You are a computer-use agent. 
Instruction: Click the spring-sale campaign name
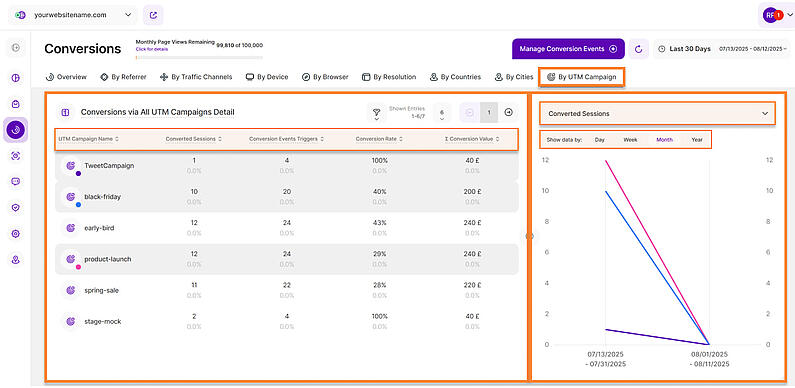[102, 291]
